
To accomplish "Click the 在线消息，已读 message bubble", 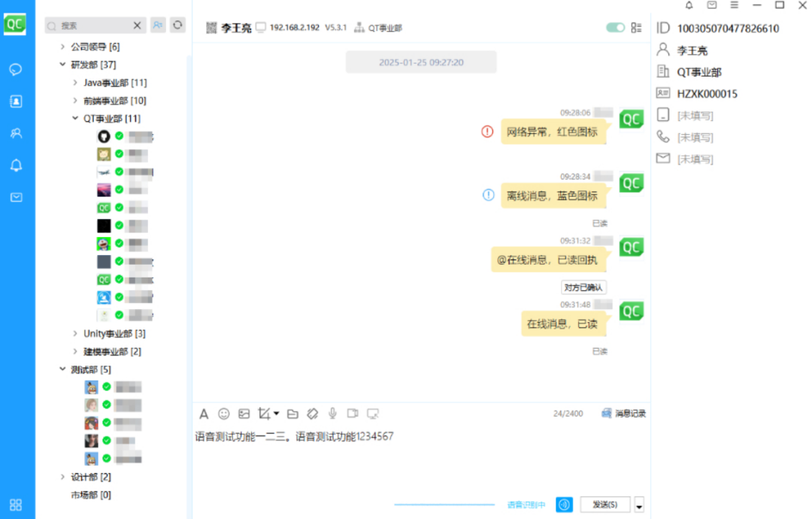I will click(x=563, y=323).
